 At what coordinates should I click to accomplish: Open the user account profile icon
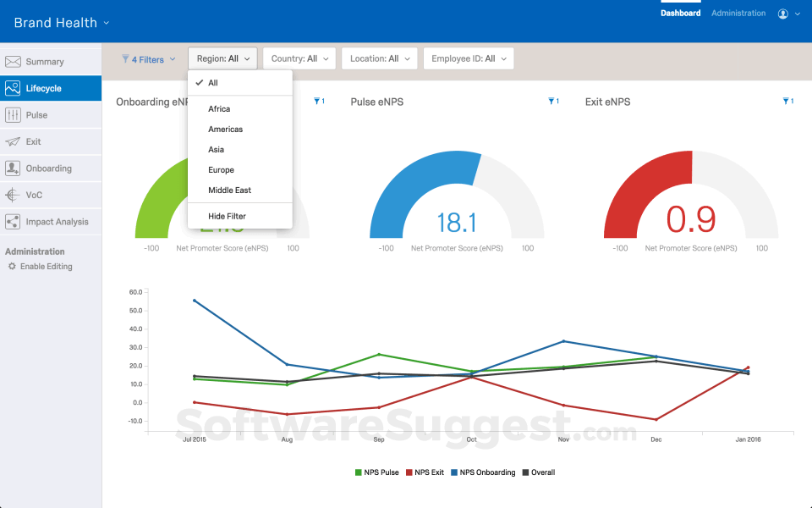[x=783, y=14]
